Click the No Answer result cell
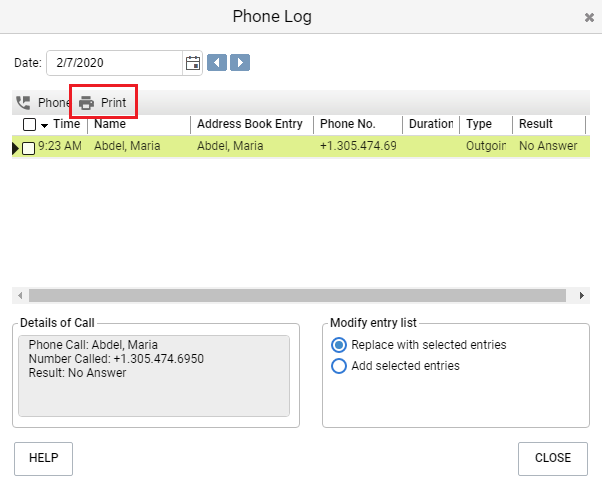602x483 pixels. [x=548, y=146]
